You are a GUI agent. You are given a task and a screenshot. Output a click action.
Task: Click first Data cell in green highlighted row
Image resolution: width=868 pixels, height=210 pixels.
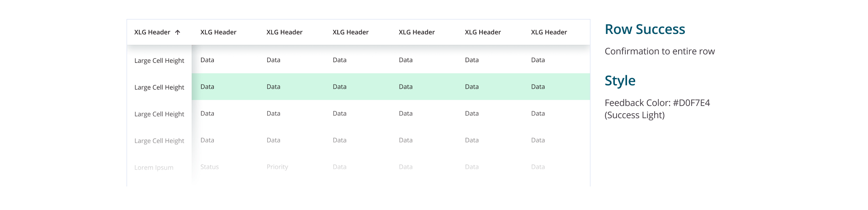pyautogui.click(x=208, y=86)
